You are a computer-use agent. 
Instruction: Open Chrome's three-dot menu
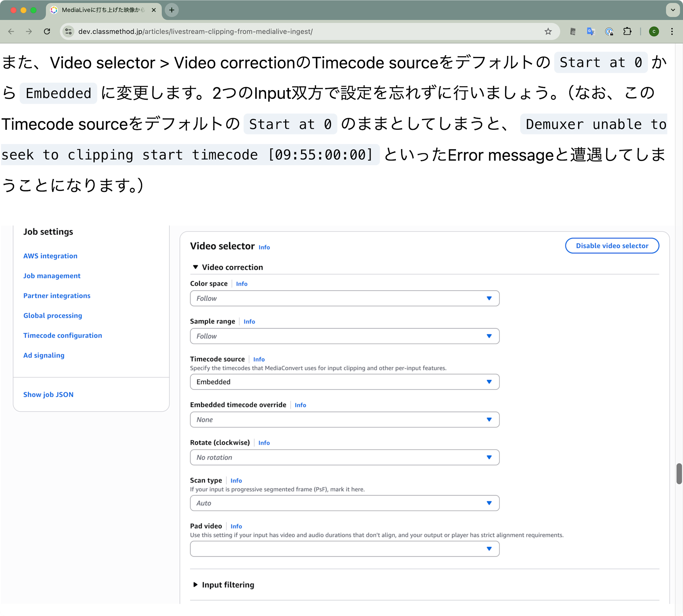(672, 31)
